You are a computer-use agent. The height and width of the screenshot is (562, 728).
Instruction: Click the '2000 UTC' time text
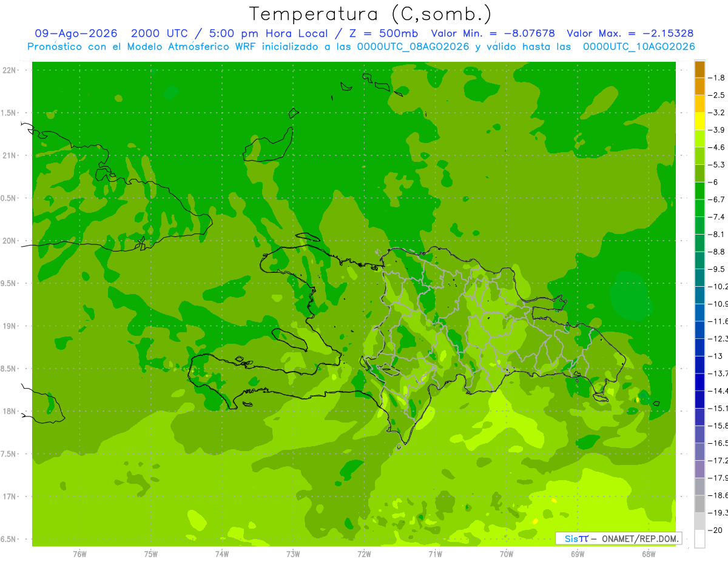[x=159, y=33]
